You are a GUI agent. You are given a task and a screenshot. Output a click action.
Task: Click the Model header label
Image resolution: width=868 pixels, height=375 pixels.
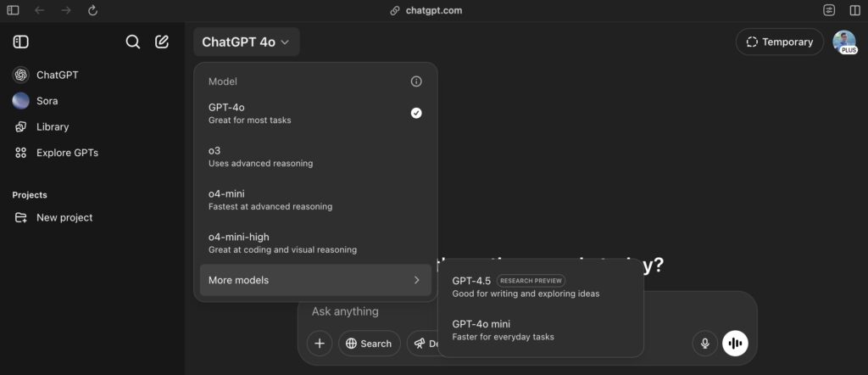click(x=223, y=81)
